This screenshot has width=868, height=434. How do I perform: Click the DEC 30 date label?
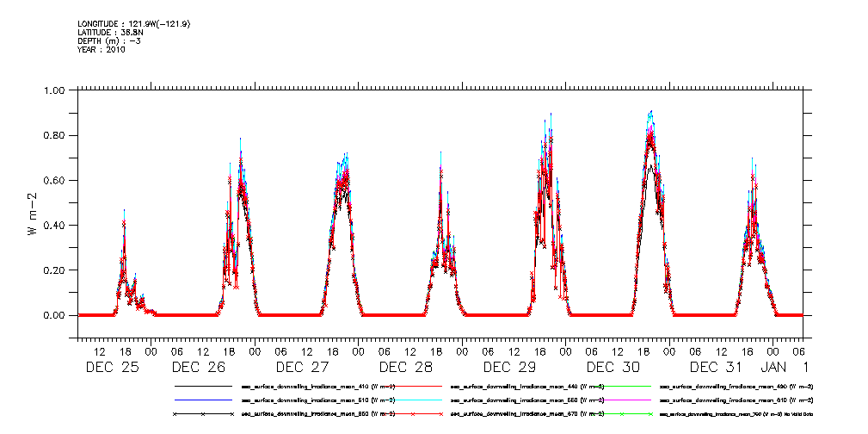pyautogui.click(x=613, y=367)
